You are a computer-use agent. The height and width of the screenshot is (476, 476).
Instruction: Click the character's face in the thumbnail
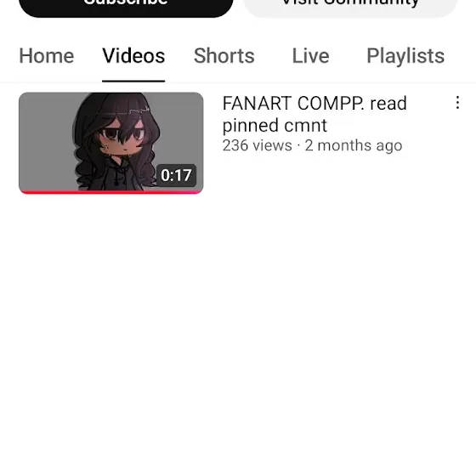pos(122,138)
